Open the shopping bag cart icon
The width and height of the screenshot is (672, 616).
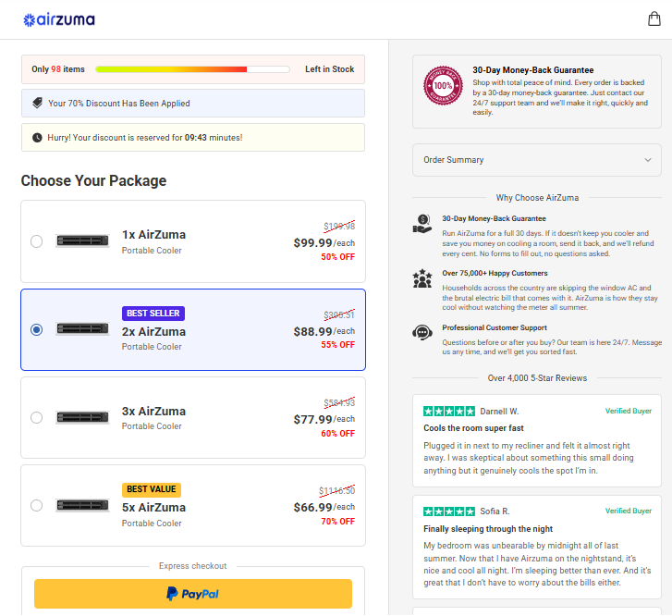pyautogui.click(x=654, y=18)
